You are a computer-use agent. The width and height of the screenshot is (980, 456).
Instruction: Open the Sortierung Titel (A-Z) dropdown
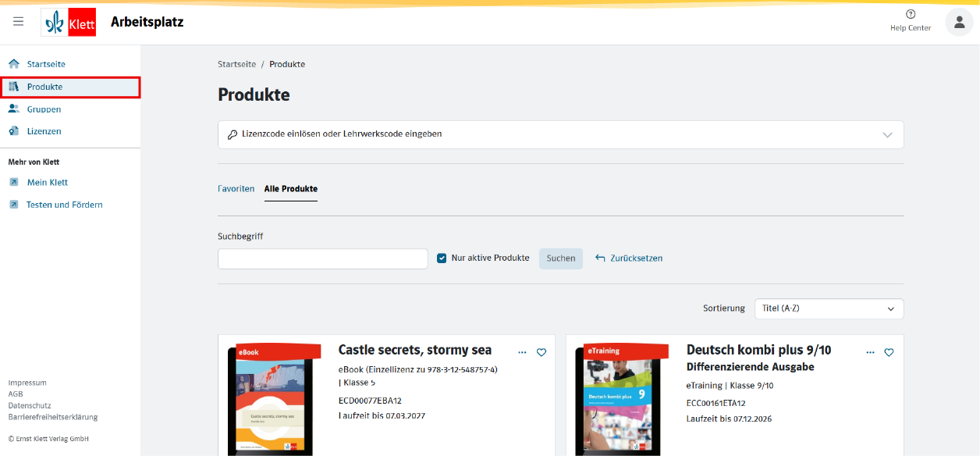(x=829, y=308)
